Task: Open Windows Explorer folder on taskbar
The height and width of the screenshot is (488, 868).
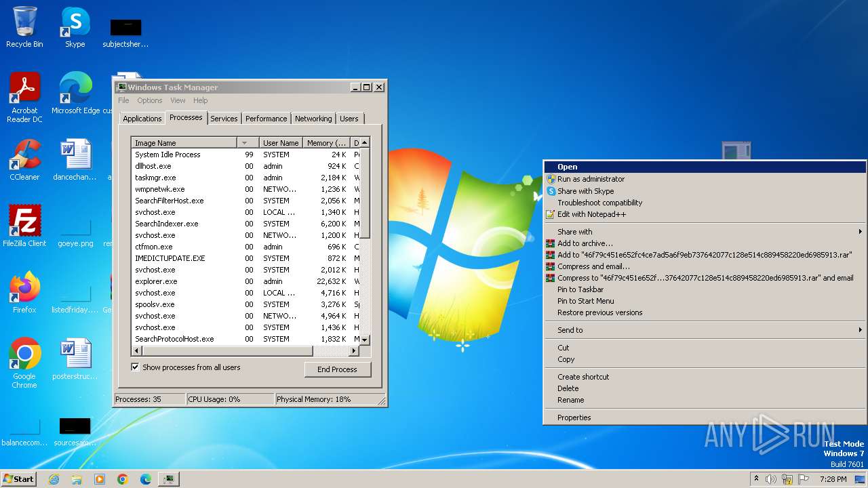Action: [x=77, y=479]
